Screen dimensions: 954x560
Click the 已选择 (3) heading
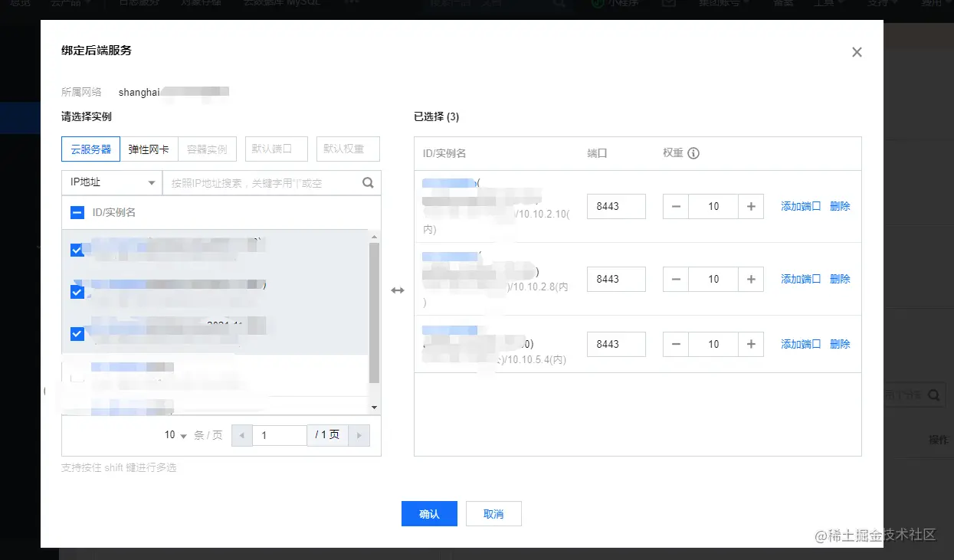[x=436, y=117]
